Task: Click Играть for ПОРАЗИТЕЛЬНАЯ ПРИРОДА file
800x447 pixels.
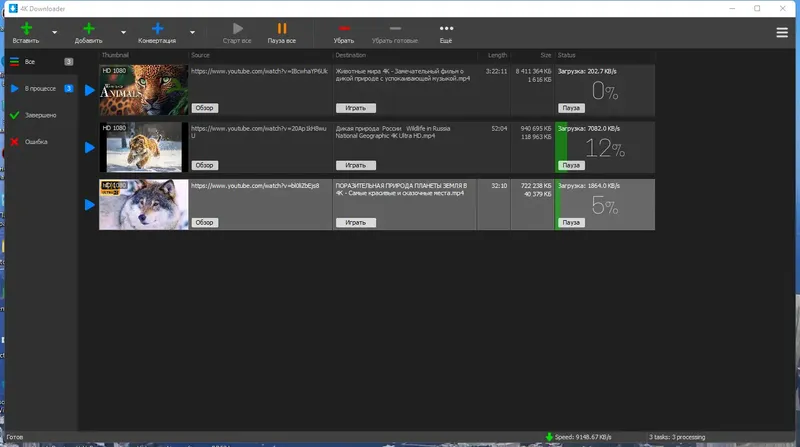Action: coord(356,222)
